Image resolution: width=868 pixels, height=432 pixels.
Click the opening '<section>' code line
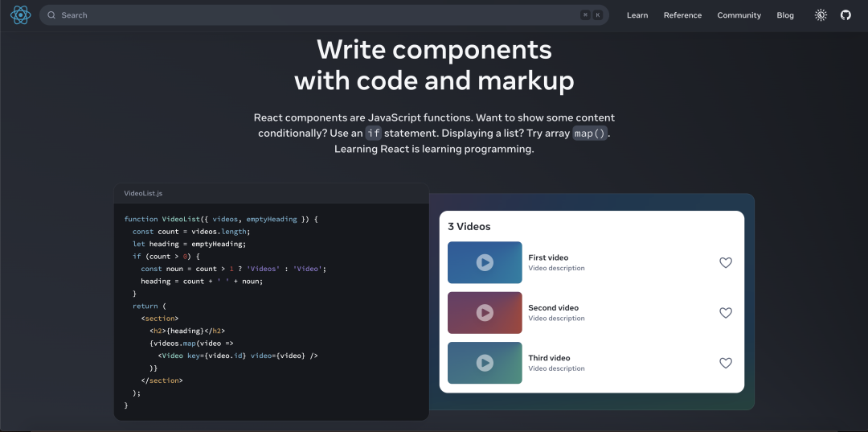(159, 319)
